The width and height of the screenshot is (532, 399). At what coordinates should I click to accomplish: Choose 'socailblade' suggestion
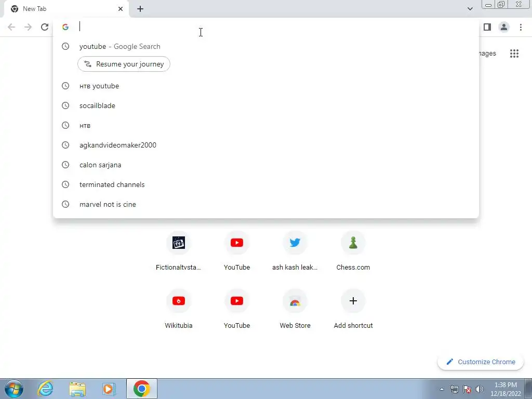pyautogui.click(x=266, y=105)
